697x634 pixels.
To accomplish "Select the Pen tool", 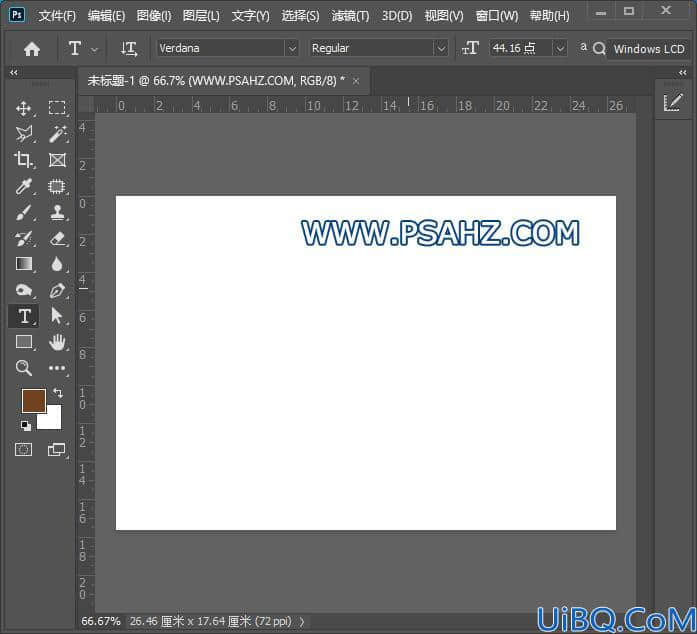I will tap(57, 290).
